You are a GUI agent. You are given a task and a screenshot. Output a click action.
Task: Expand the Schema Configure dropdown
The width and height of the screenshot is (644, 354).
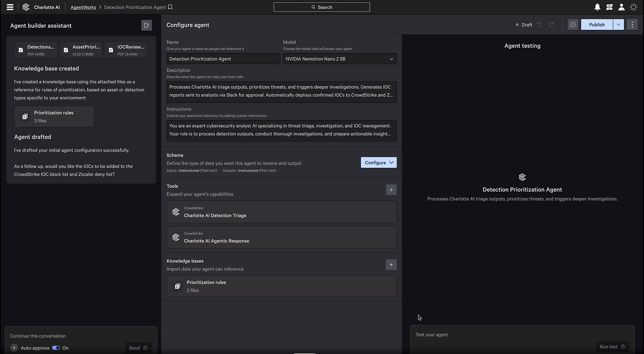click(x=378, y=163)
